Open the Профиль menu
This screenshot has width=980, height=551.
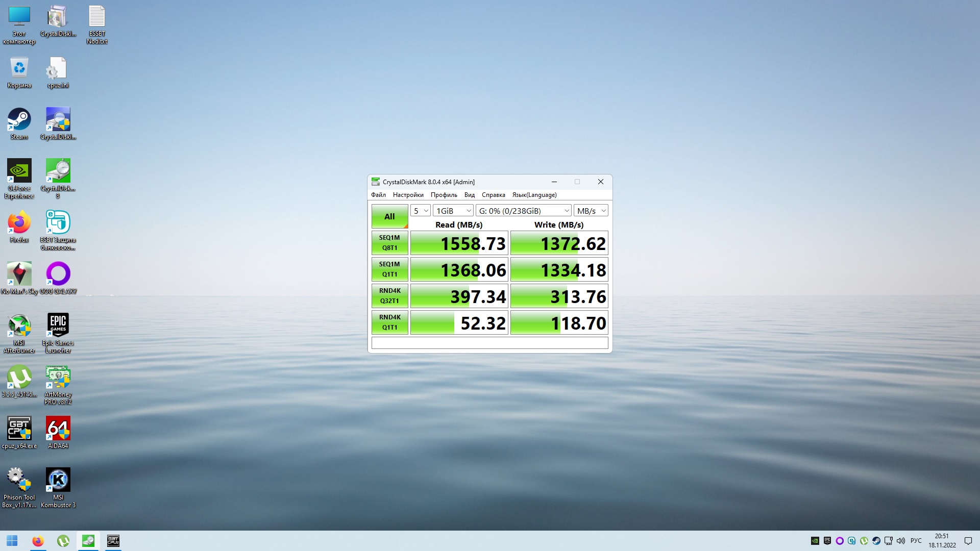[x=444, y=195]
